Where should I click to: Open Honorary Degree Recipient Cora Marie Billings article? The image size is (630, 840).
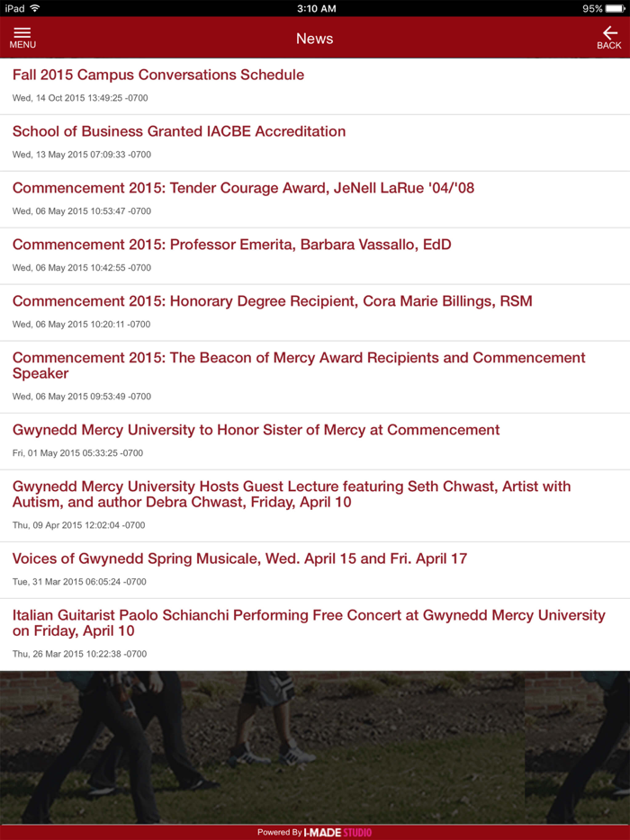click(270, 301)
